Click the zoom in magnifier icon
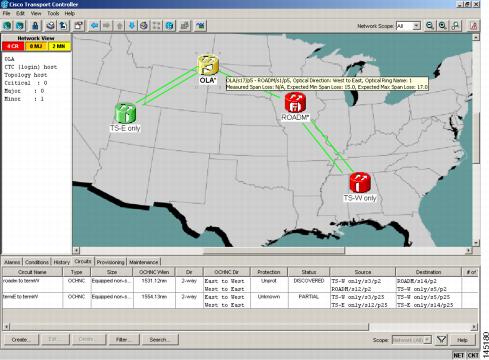The image size is (489, 360). tap(443, 26)
